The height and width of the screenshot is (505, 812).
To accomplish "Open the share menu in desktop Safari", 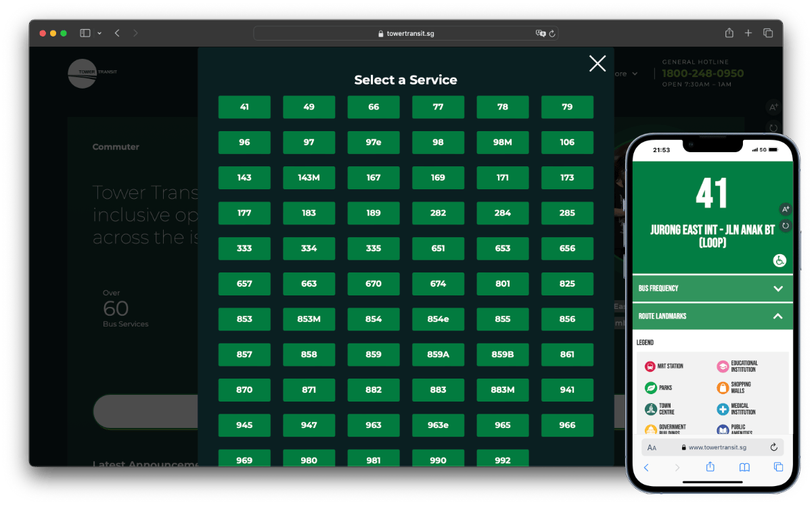I will click(729, 33).
